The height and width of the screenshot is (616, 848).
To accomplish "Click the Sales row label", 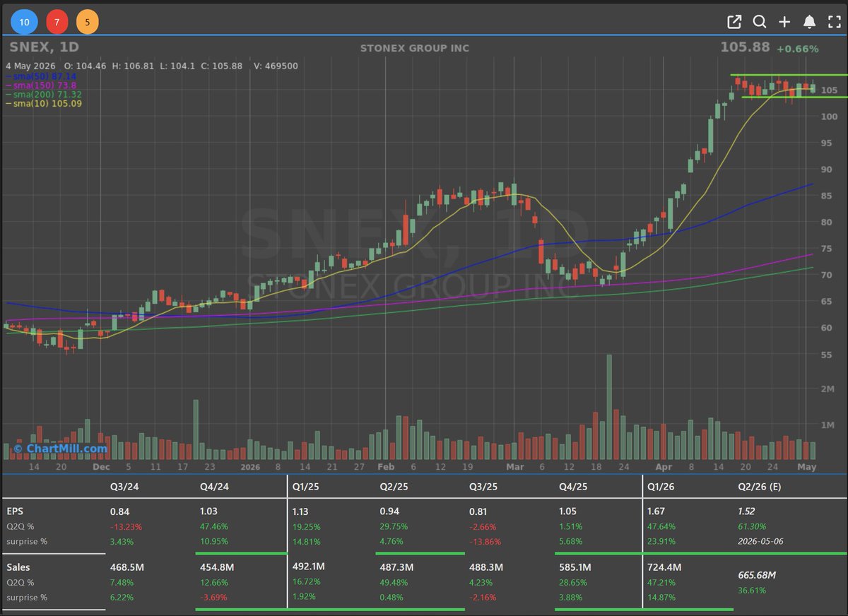I will point(18,567).
